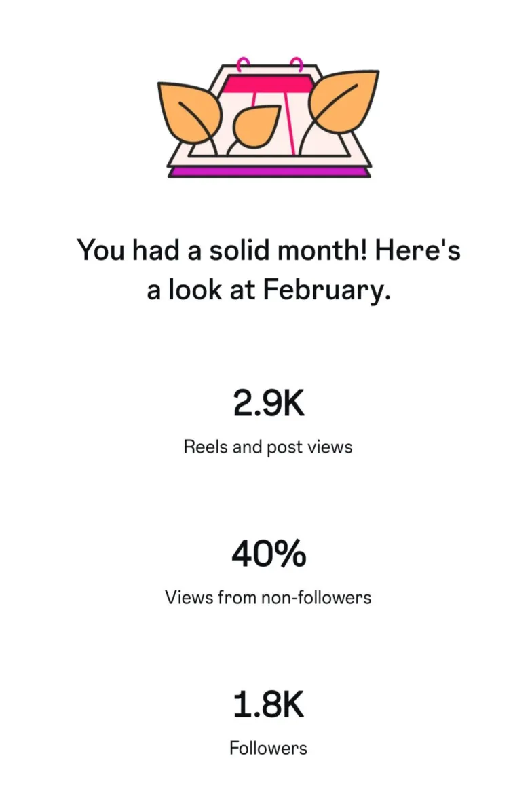Select the 1.8K followers count
532x794 pixels.
point(269,706)
